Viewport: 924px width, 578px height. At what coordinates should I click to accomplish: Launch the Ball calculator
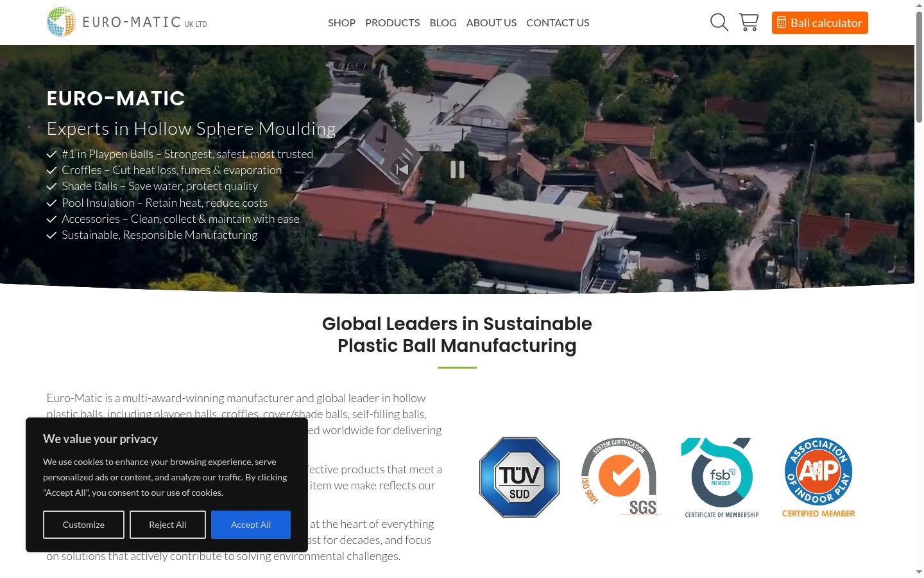coord(820,22)
